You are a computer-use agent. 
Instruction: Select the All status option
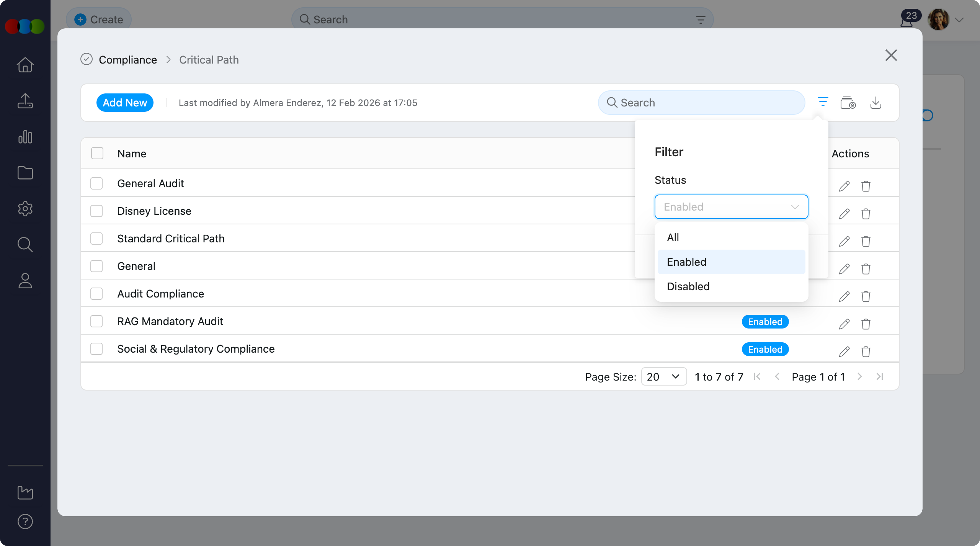(x=673, y=237)
